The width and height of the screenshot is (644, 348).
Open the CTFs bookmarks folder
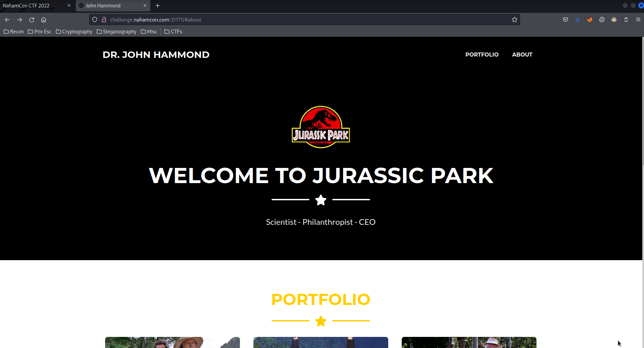click(x=173, y=32)
